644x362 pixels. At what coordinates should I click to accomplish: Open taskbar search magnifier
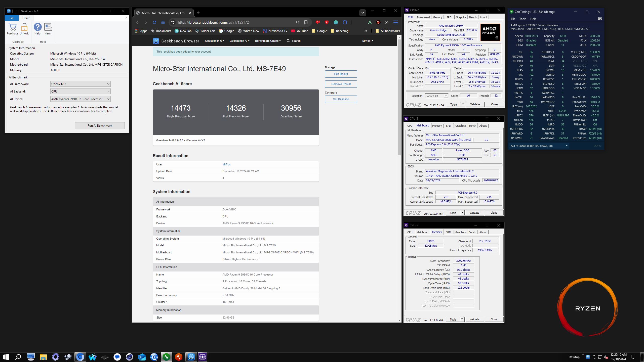coord(18,357)
